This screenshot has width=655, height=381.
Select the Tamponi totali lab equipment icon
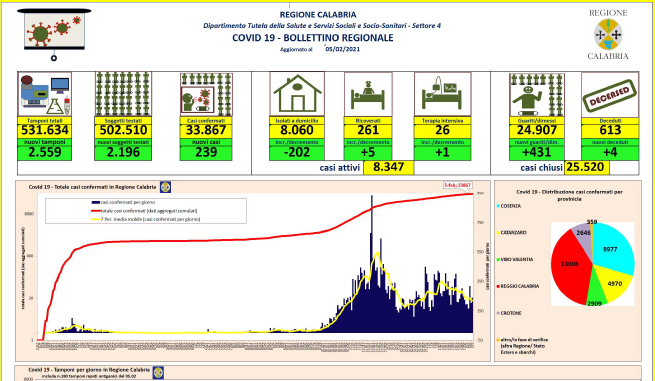[x=44, y=94]
